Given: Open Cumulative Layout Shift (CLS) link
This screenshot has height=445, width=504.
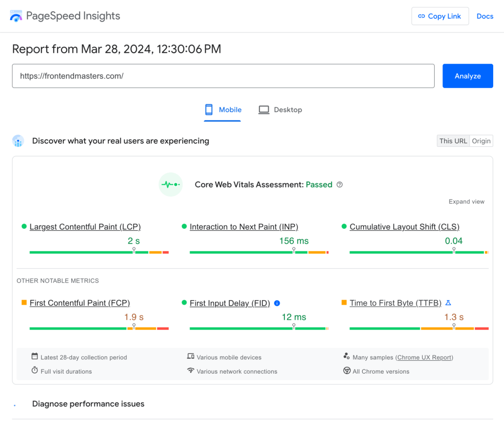Looking at the screenshot, I should pos(405,226).
